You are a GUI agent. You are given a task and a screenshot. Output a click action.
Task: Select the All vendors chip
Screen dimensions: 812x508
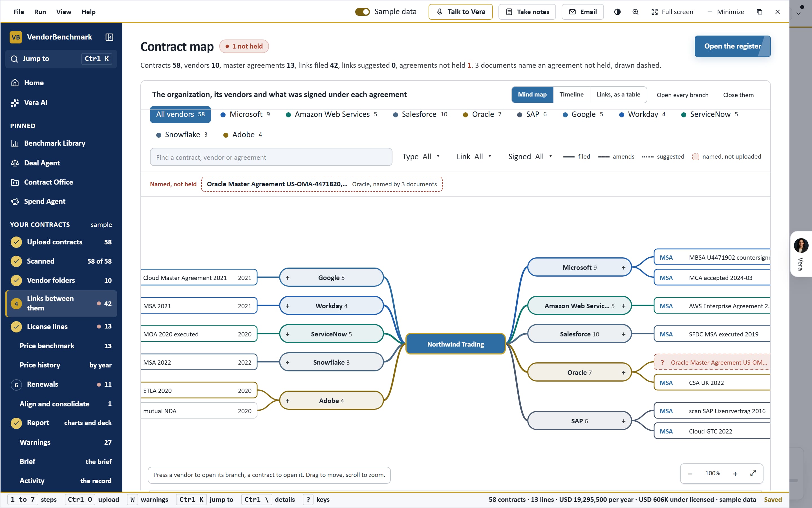(180, 114)
